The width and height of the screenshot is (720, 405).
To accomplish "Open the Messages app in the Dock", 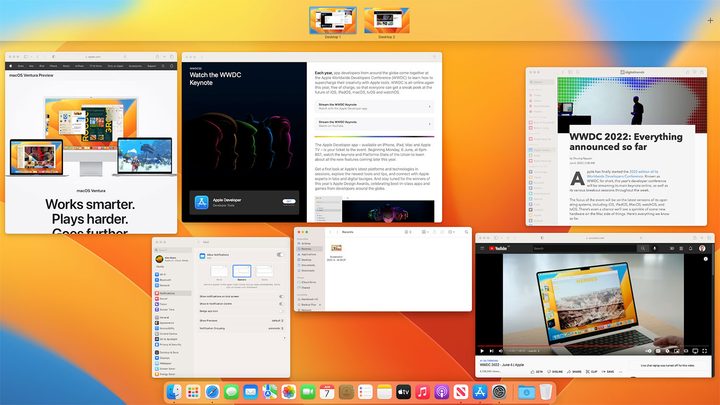I will pos(231,392).
